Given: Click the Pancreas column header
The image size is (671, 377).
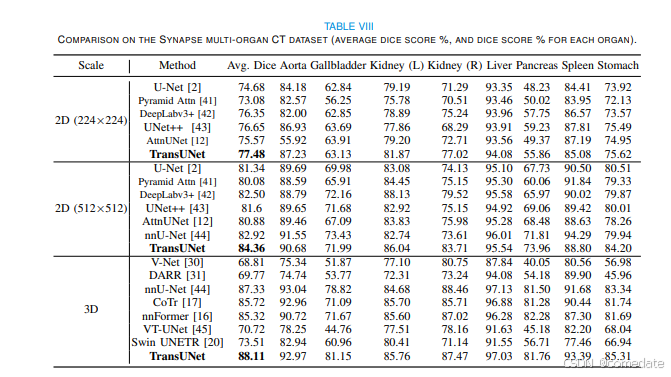Looking at the screenshot, I should coord(537,65).
